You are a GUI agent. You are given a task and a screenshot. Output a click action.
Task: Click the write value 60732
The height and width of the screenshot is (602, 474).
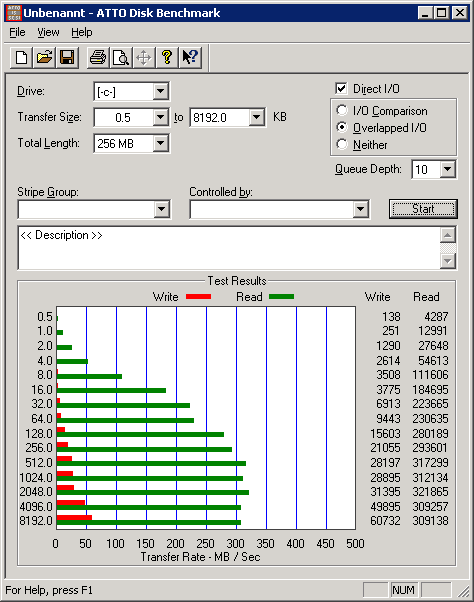[385, 521]
